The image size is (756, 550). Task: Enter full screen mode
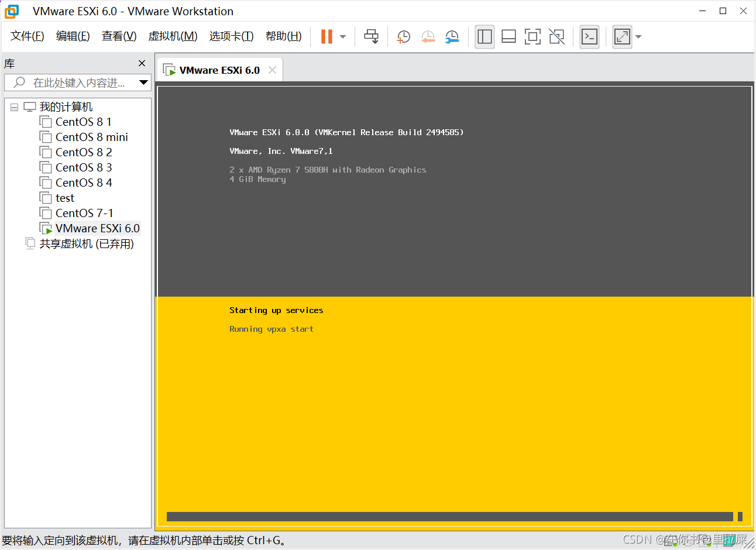pyautogui.click(x=532, y=37)
